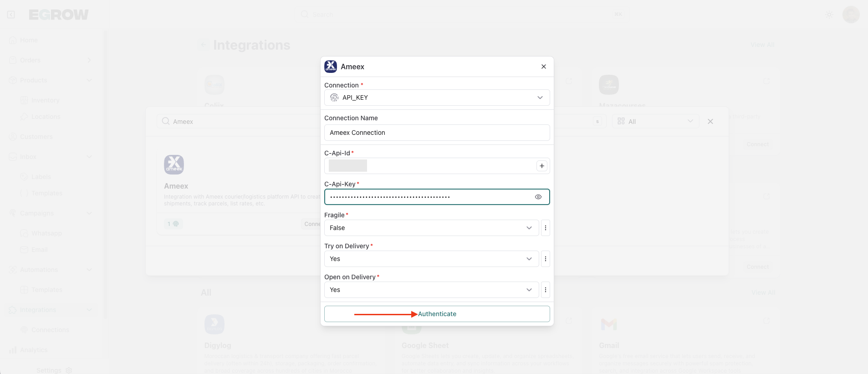This screenshot has width=868, height=374.
Task: Click the EGROW logo
Action: coord(59,15)
